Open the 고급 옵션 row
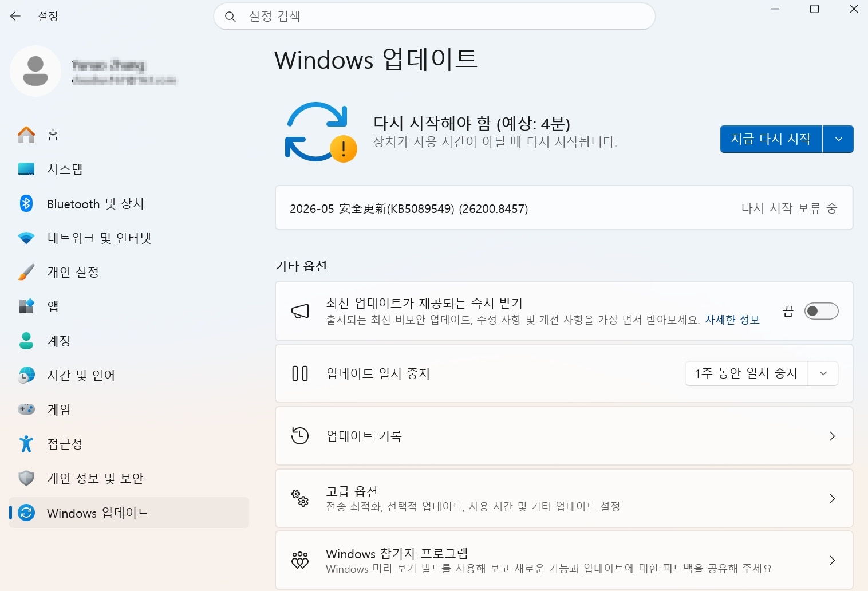 tap(564, 498)
